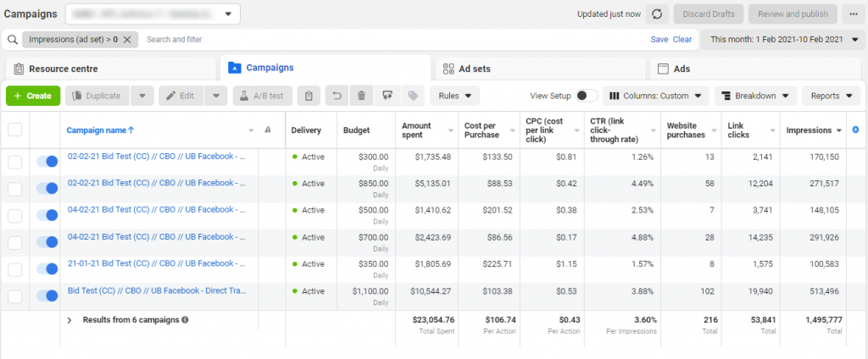The height and width of the screenshot is (359, 868).
Task: Click the export/share icon next to trash
Action: [x=387, y=96]
